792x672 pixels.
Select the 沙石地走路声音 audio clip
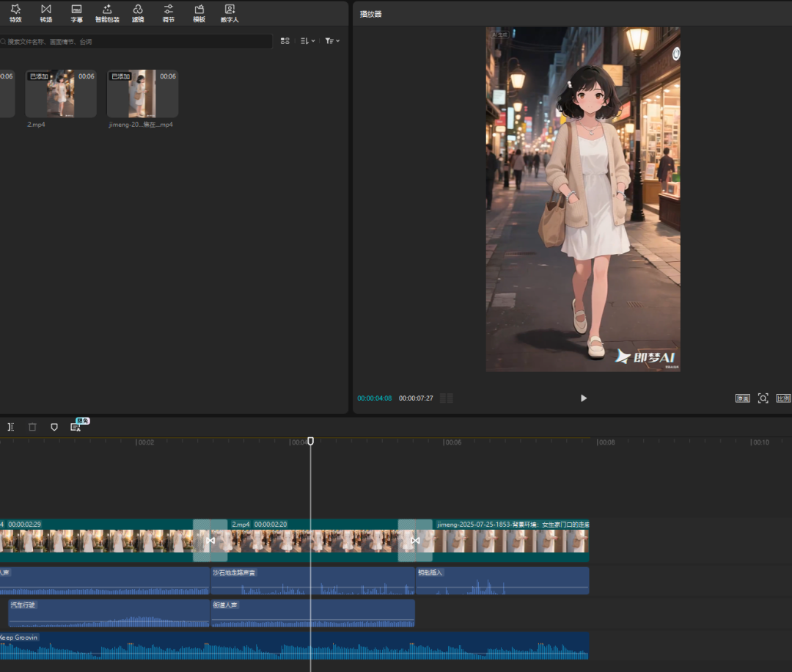tap(312, 580)
